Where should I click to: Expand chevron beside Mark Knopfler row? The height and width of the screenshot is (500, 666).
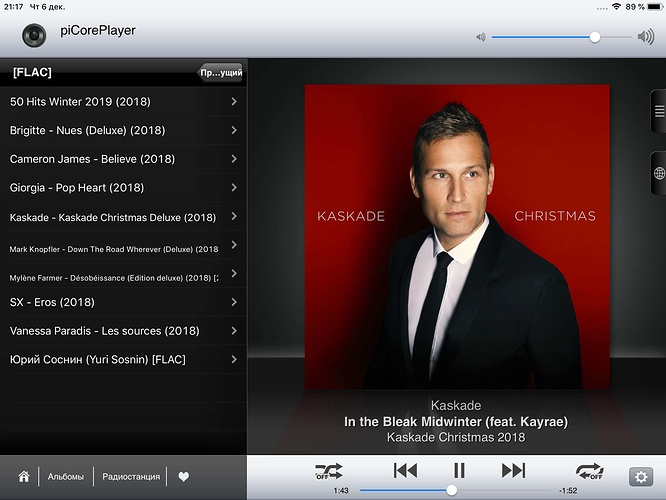coord(234,244)
